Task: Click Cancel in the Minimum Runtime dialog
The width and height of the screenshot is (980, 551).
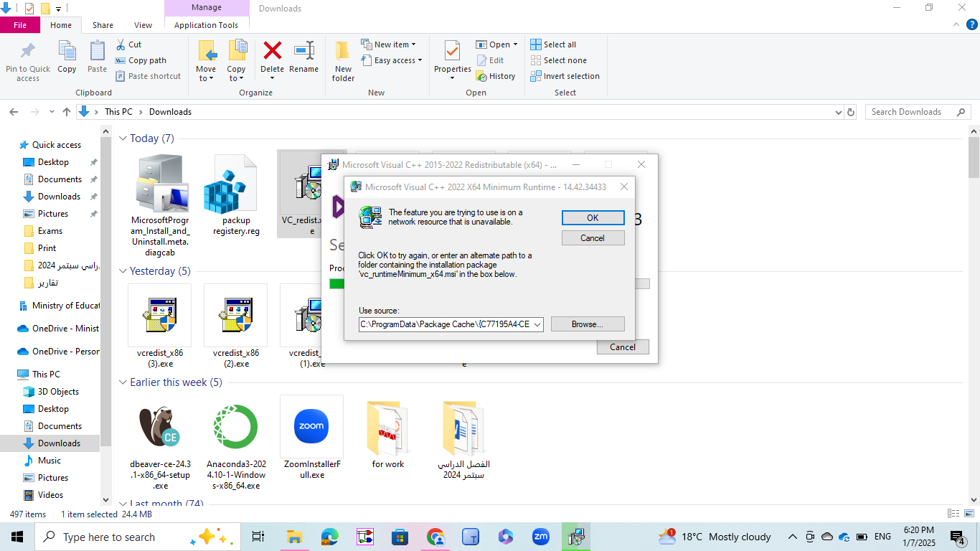Action: coord(593,237)
